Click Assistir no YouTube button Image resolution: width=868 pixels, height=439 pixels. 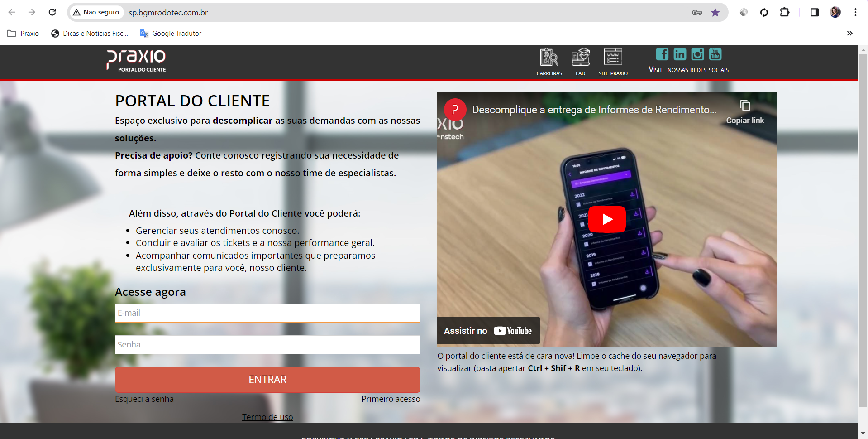click(488, 331)
